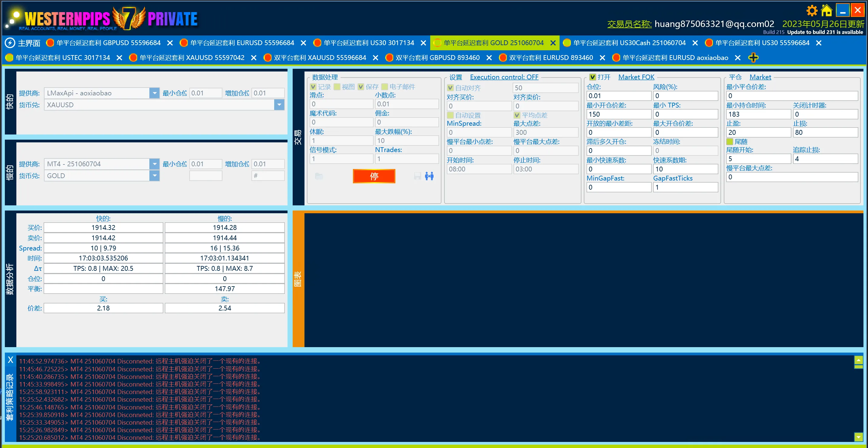The height and width of the screenshot is (448, 868).
Task: Toggle the 尾随 (trailing) checkbox
Action: 730,142
